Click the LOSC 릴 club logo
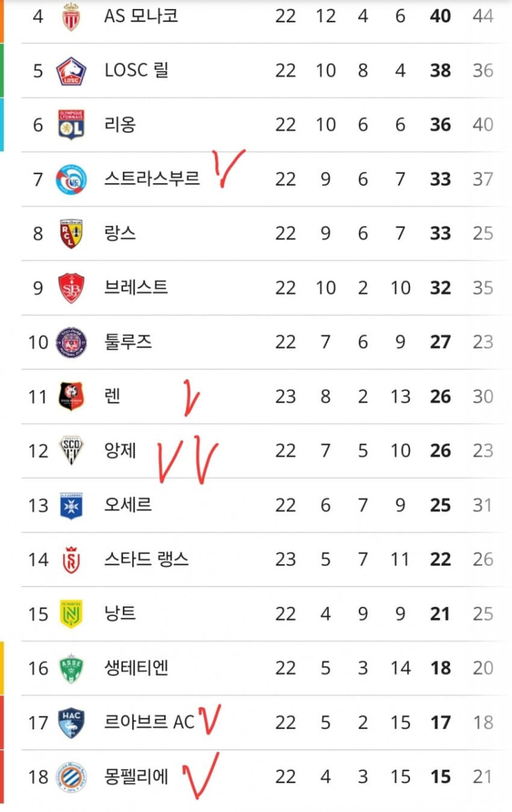This screenshot has width=512, height=812. tap(70, 70)
